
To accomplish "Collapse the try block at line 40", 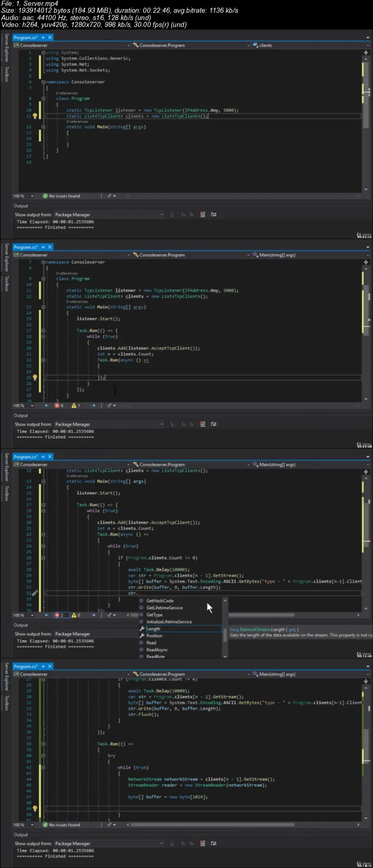I will click(x=43, y=756).
